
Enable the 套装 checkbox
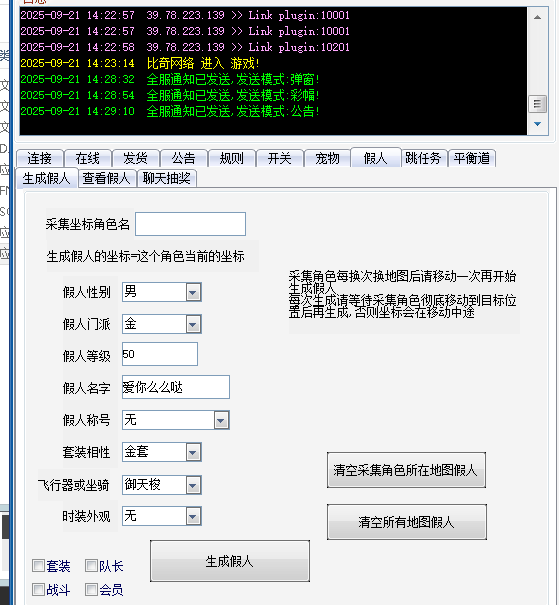pos(38,566)
